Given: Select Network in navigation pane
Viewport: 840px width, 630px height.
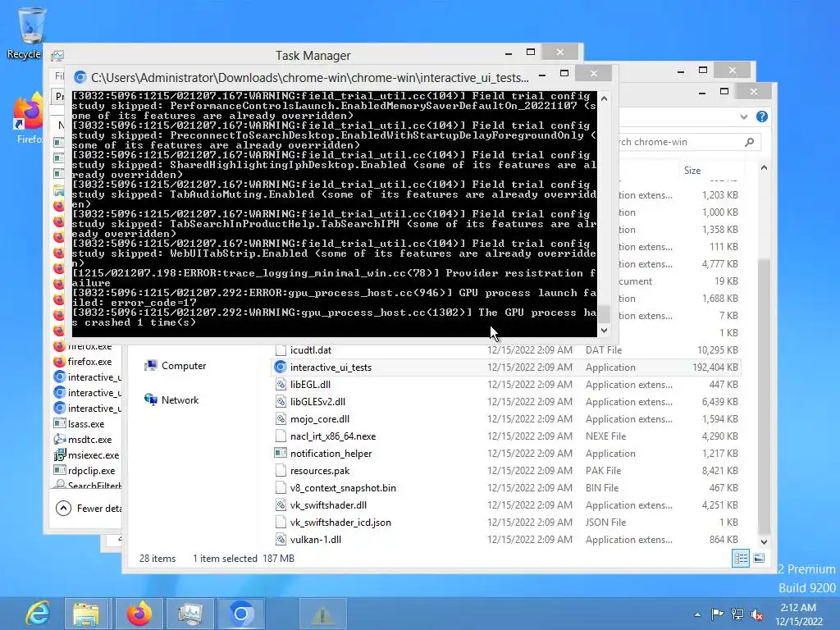Looking at the screenshot, I should tap(180, 400).
